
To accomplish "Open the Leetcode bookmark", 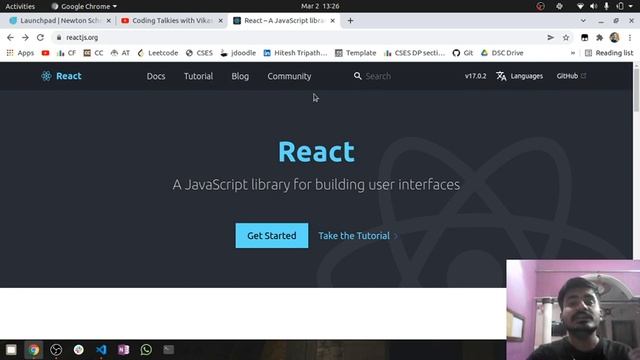I will pos(158,53).
